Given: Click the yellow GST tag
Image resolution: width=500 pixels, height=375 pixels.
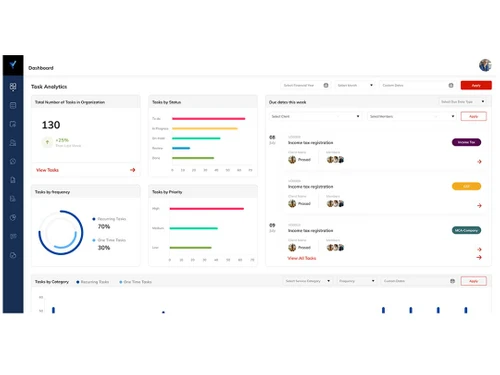Looking at the screenshot, I should [x=466, y=186].
